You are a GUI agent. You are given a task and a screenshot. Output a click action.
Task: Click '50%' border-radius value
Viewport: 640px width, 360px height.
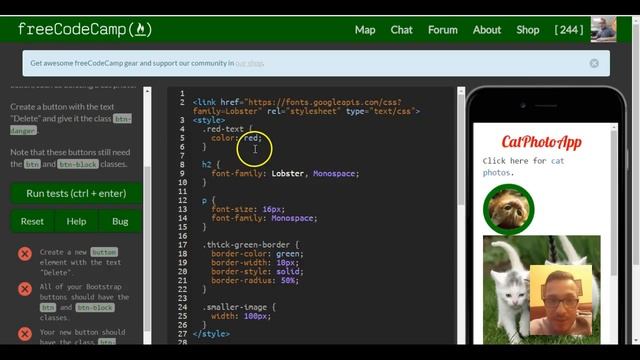tap(287, 280)
